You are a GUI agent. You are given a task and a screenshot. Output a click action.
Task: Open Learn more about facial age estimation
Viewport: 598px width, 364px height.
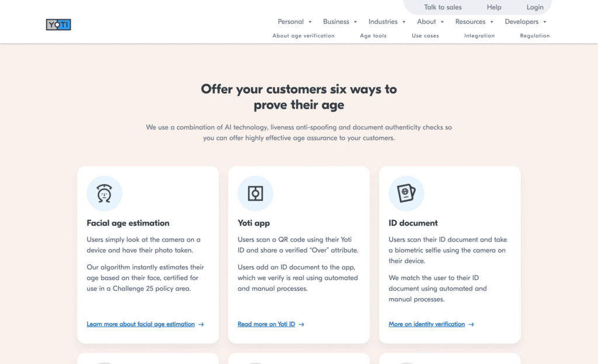coord(141,324)
